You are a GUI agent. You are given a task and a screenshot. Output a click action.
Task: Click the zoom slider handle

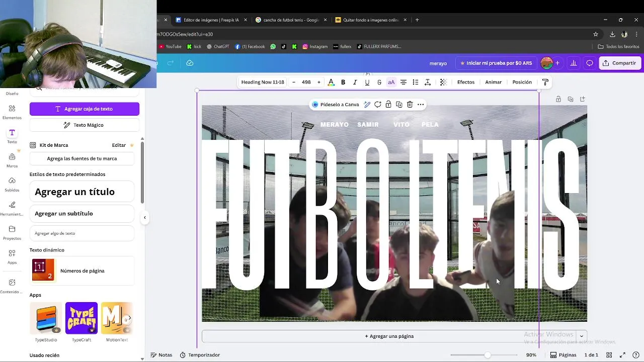tap(488, 355)
